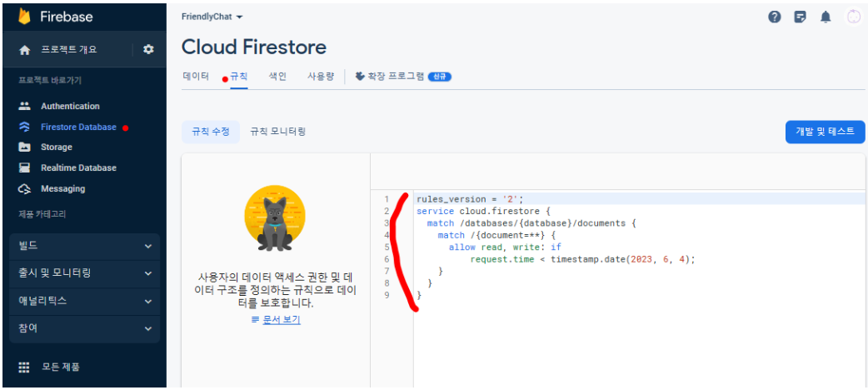Open Firestore Database in the sidebar
This screenshot has height=390, width=868.
[78, 127]
